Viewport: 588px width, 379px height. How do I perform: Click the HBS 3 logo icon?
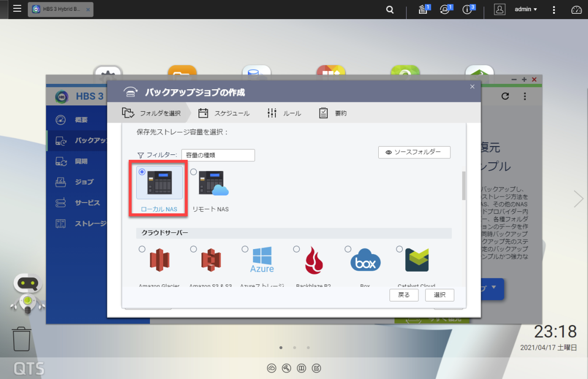(62, 97)
